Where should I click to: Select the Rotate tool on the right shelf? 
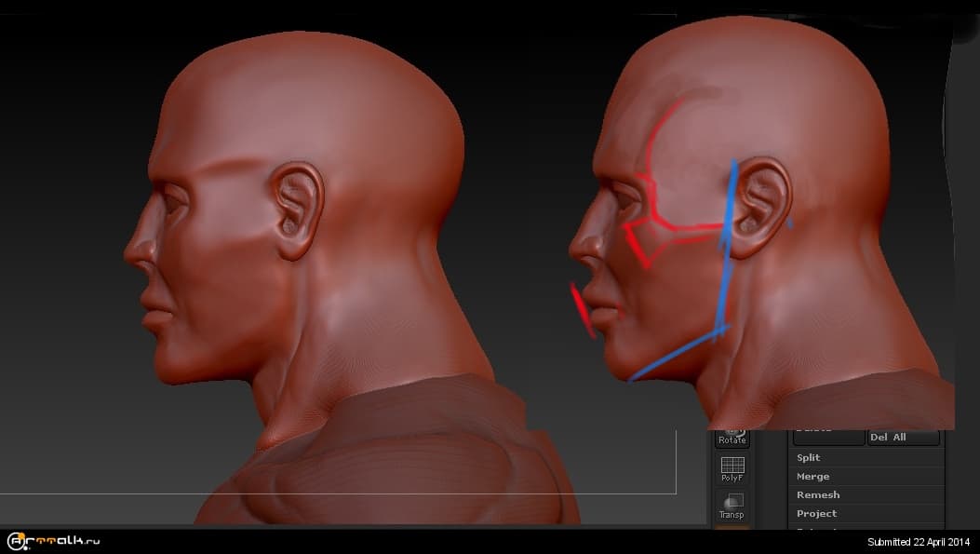point(732,438)
